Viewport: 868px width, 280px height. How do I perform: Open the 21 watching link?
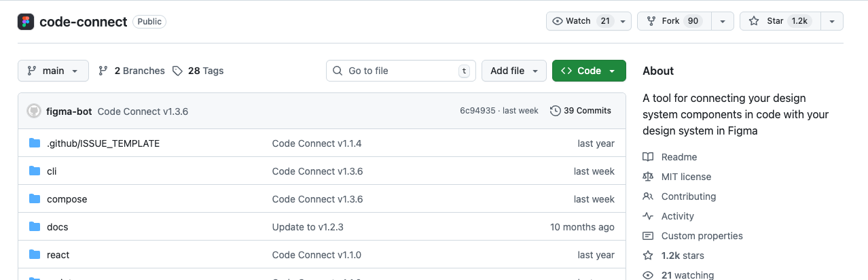[x=687, y=275]
